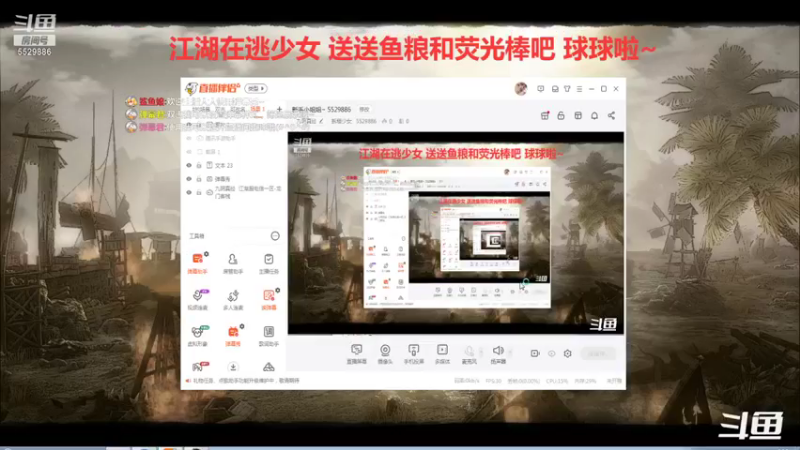Click the announcement notice in bottom status bar
The height and width of the screenshot is (450, 800).
244,381
